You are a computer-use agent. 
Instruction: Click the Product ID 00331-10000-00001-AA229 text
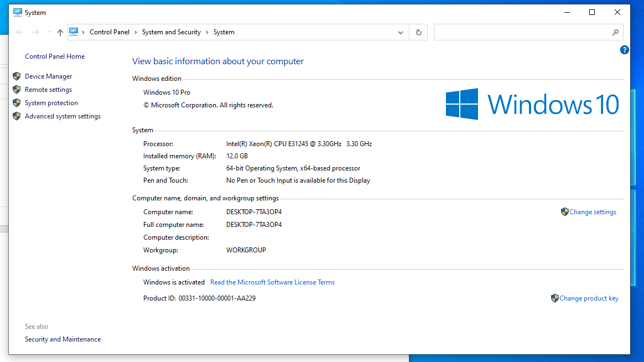coord(199,298)
